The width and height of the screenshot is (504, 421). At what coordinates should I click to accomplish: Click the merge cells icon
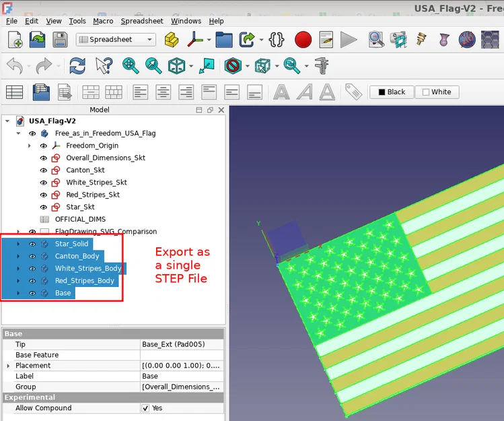91,92
